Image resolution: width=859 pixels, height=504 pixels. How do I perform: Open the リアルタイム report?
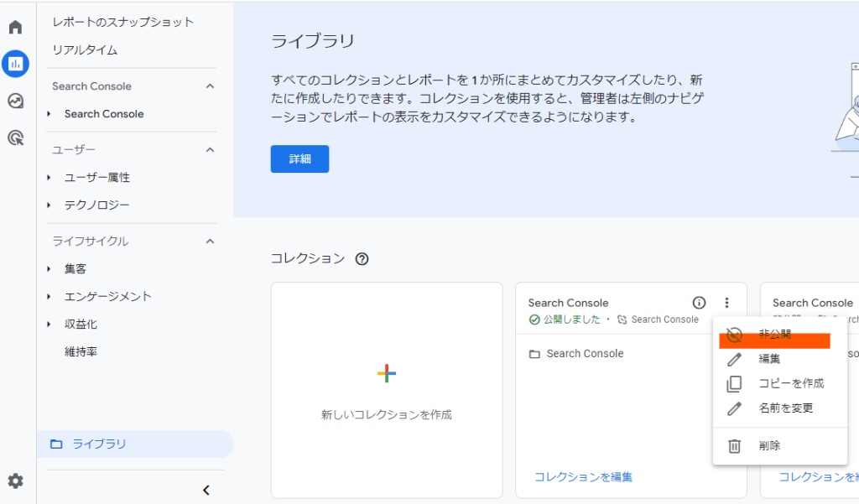point(85,49)
